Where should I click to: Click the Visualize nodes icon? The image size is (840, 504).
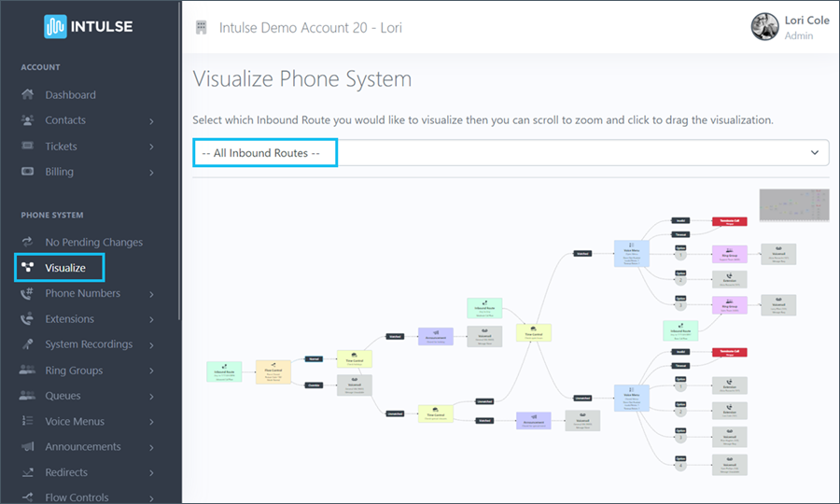point(27,267)
